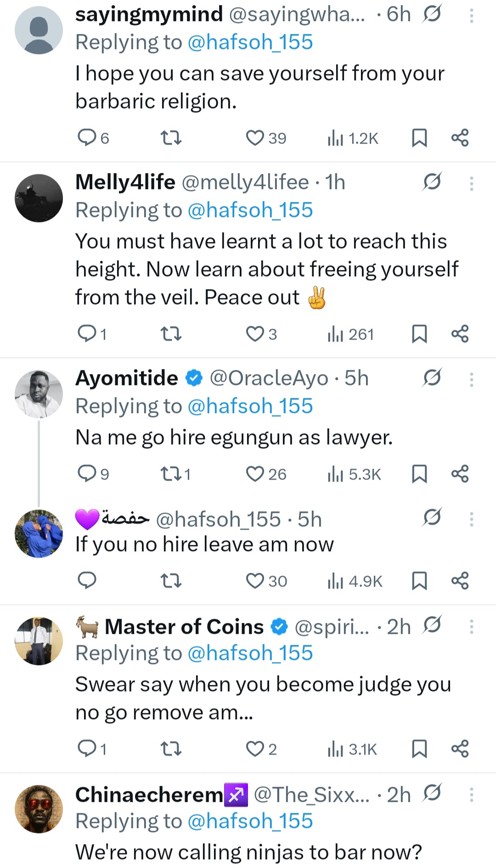Like the Master of Coins reply

255,749
